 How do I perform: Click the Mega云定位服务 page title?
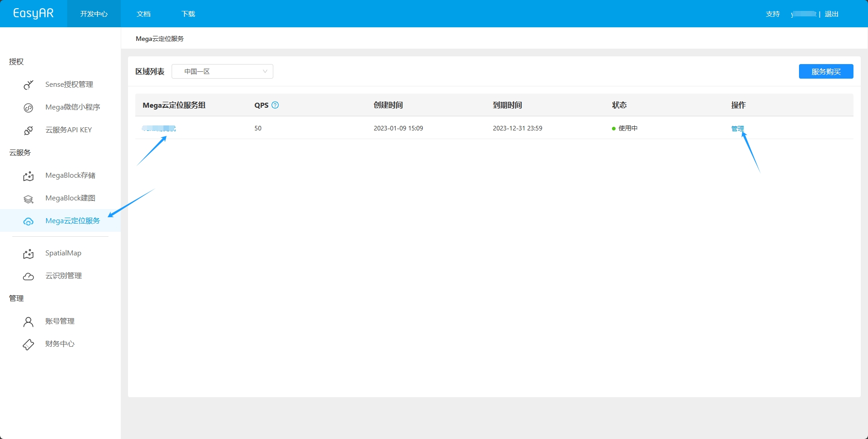click(x=160, y=39)
